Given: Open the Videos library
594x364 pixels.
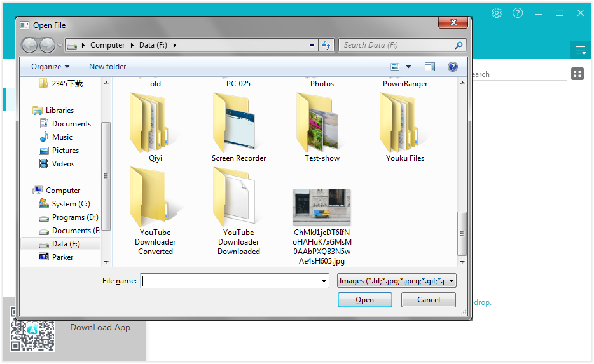Looking at the screenshot, I should coord(57,164).
